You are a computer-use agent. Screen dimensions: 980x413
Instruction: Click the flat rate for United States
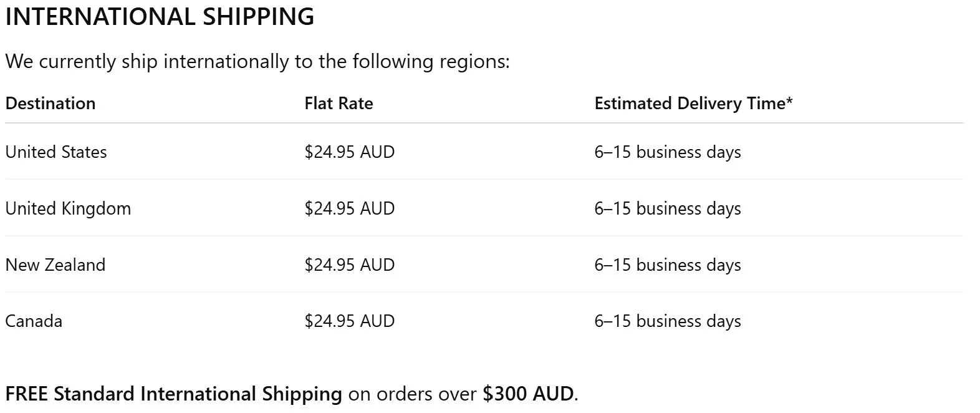click(x=349, y=152)
